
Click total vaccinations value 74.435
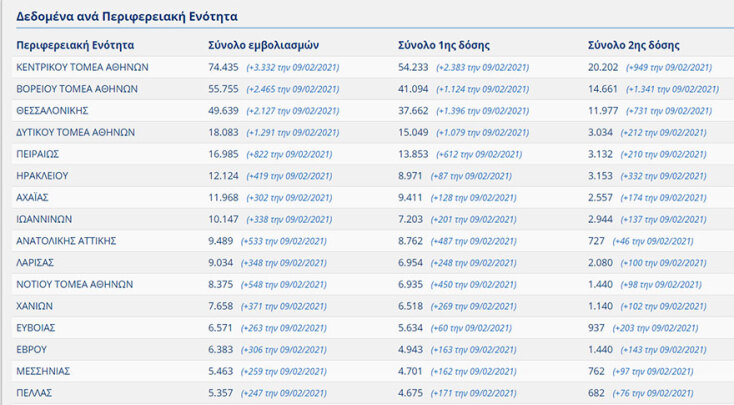[223, 67]
